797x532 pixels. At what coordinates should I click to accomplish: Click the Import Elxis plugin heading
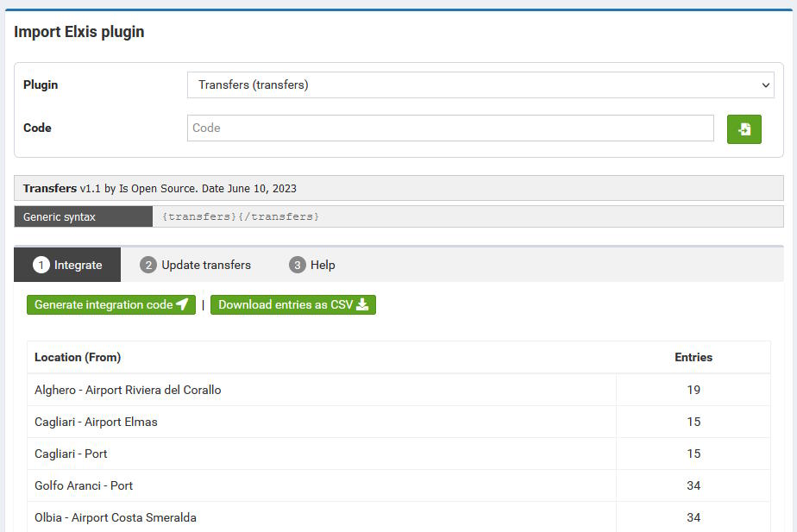point(78,32)
